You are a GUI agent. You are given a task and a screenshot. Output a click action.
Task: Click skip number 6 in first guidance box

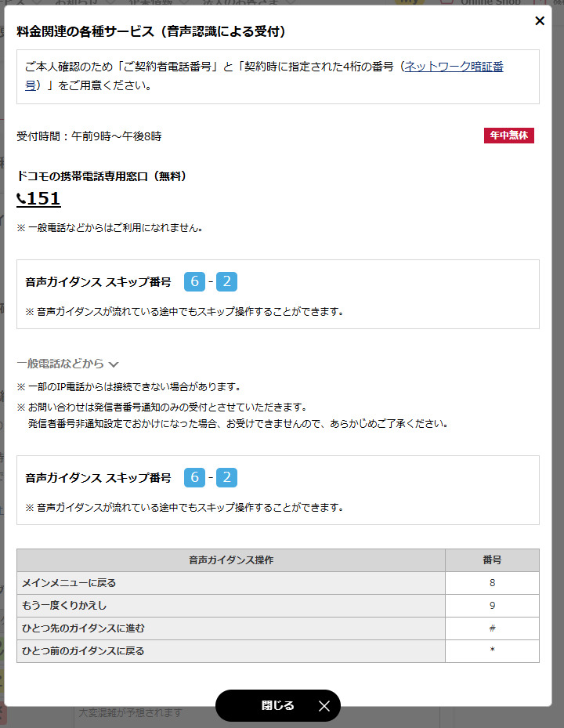pos(194,282)
